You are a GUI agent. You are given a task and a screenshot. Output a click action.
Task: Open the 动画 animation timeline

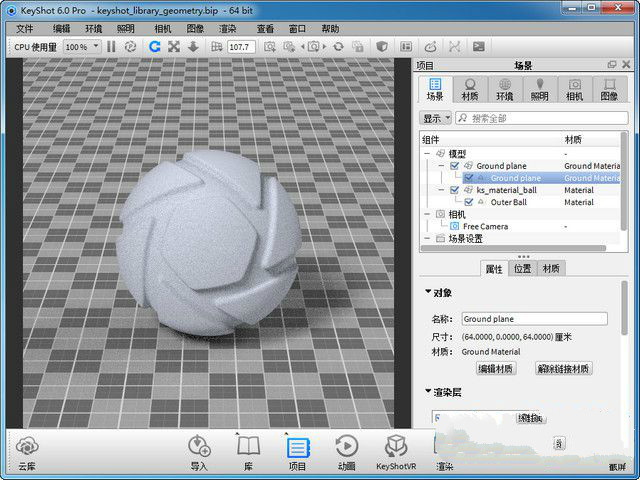click(x=347, y=447)
